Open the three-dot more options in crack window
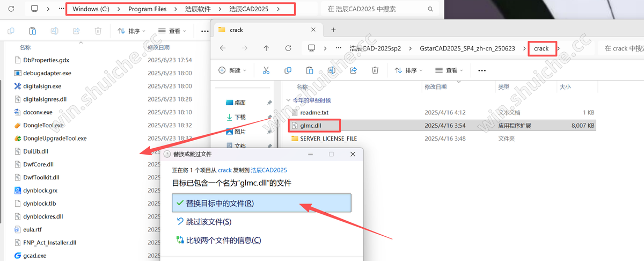The image size is (644, 261). click(481, 70)
